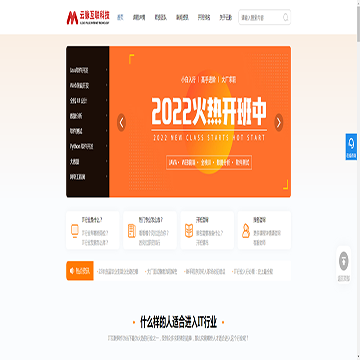Expand the 全栈UI设计 course chevron
Image resolution: width=360 pixels, height=360 pixels.
pyautogui.click(x=106, y=100)
